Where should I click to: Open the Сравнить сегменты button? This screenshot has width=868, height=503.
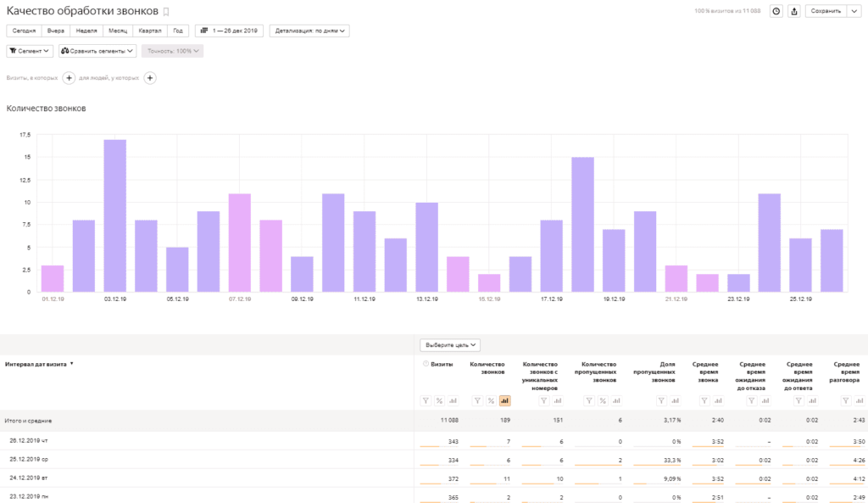[x=97, y=51]
